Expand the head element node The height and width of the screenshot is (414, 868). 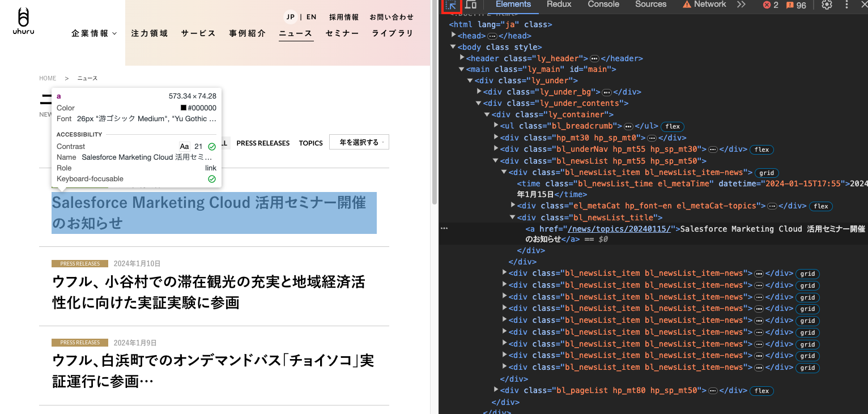[x=453, y=35]
